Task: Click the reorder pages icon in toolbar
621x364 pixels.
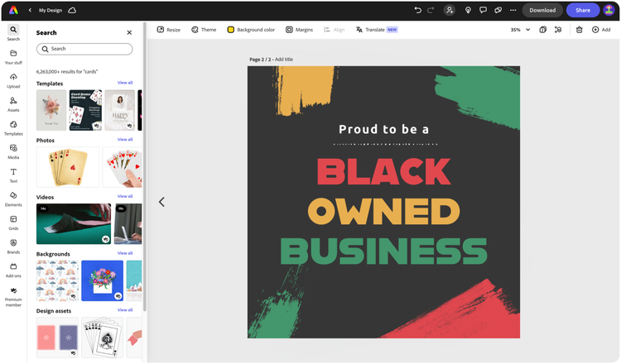Action: (x=558, y=30)
